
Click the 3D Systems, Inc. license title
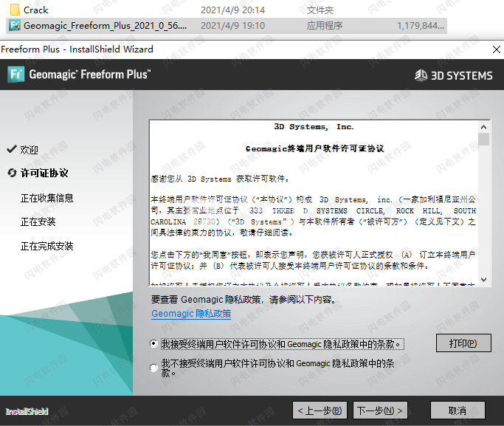click(314, 127)
